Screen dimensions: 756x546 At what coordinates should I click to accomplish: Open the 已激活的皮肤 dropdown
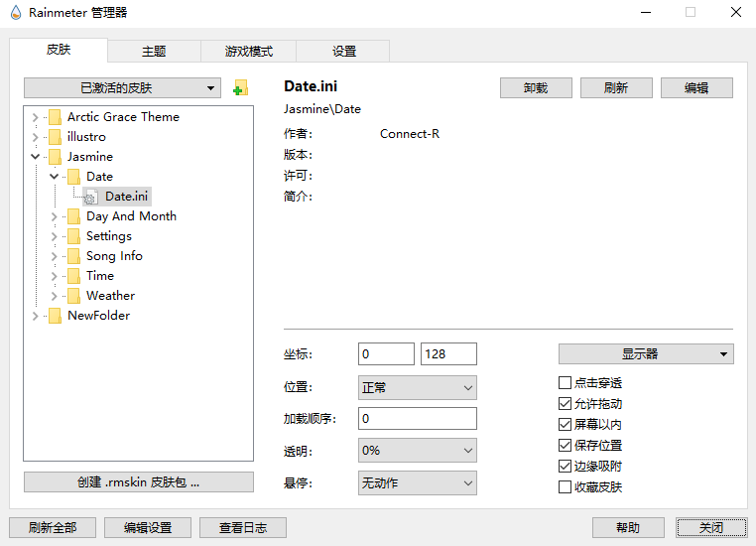122,88
